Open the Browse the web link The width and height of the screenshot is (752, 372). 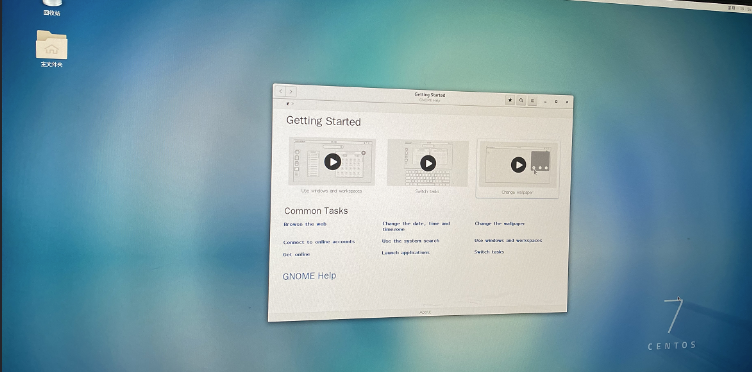[x=305, y=224]
